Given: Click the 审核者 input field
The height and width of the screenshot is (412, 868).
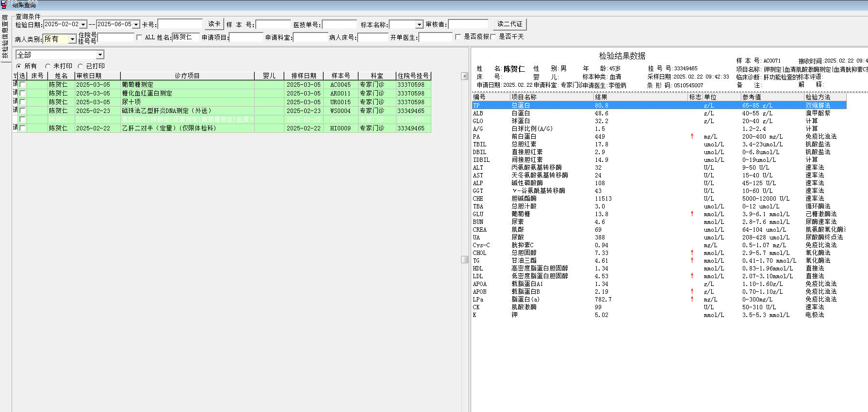Looking at the screenshot, I should tap(468, 24).
